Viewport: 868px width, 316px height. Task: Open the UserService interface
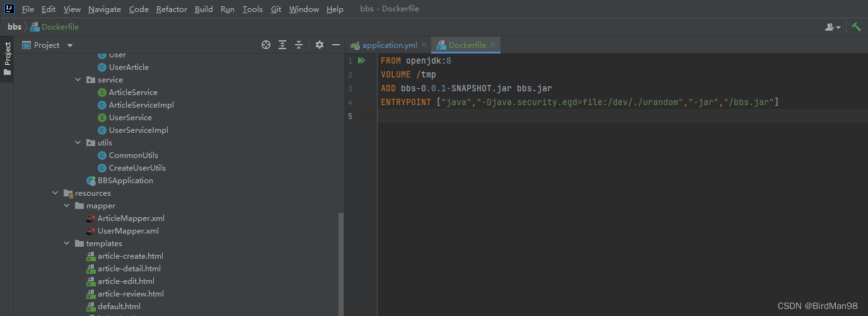point(130,118)
